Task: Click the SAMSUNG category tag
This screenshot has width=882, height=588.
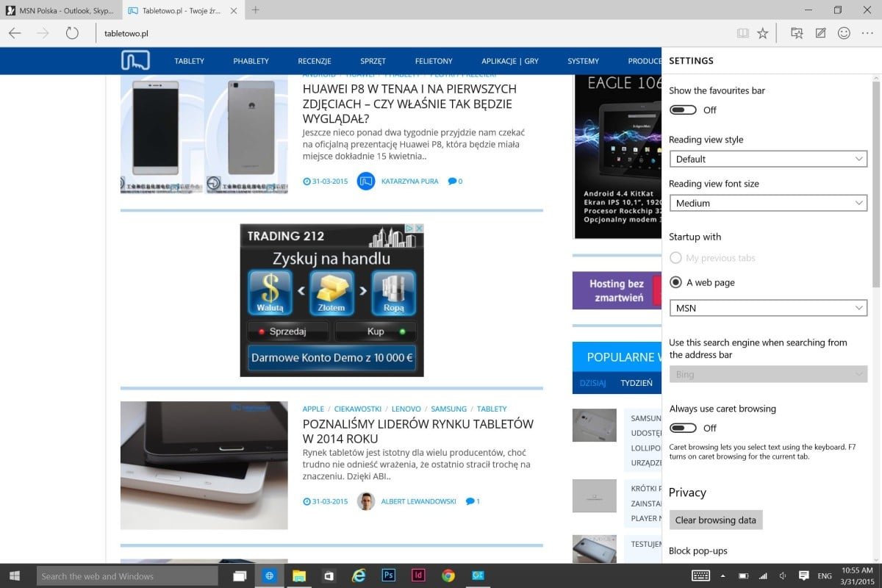Action: 448,409
